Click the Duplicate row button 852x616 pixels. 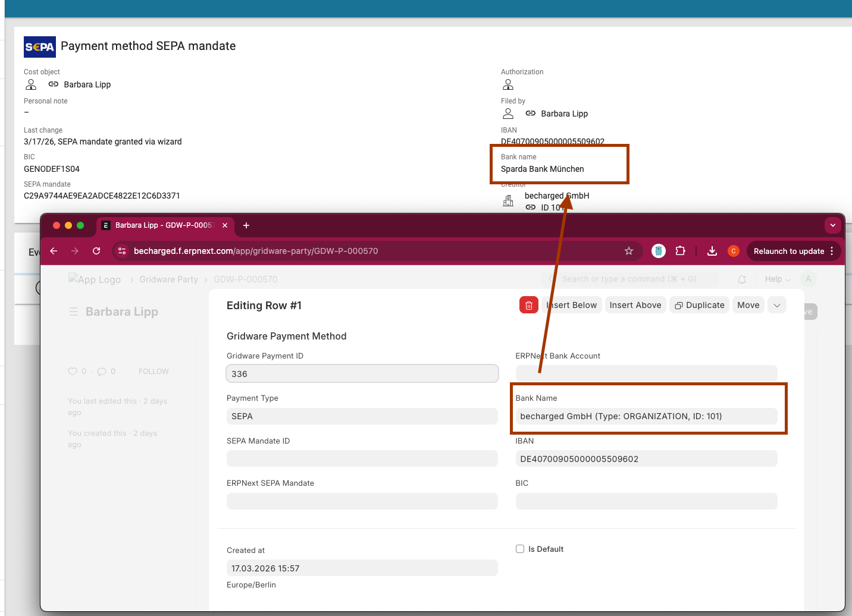tap(700, 305)
